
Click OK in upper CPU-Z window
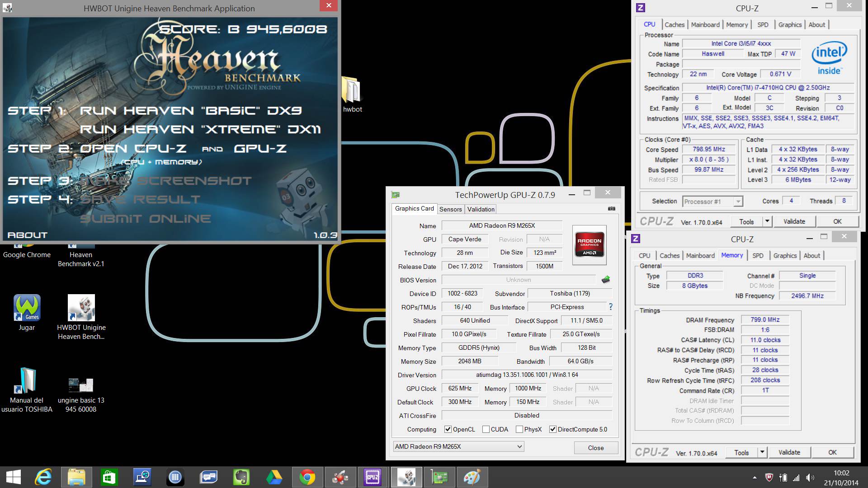tap(837, 221)
